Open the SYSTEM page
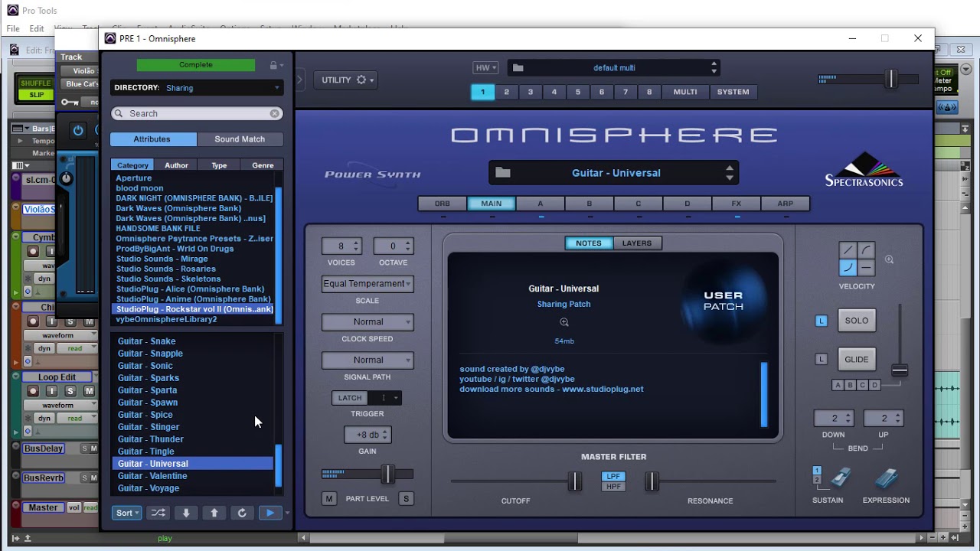Viewport: 980px width, 551px height. [x=733, y=92]
